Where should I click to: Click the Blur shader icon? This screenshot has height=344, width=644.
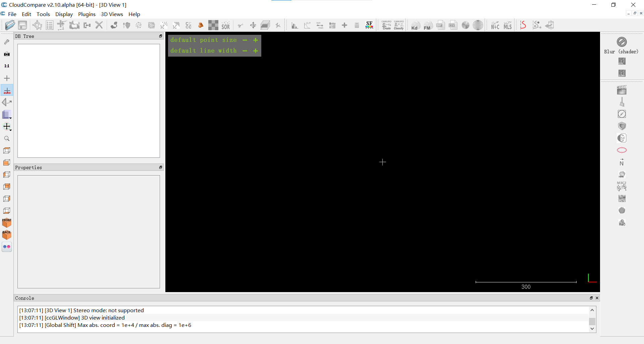[622, 42]
